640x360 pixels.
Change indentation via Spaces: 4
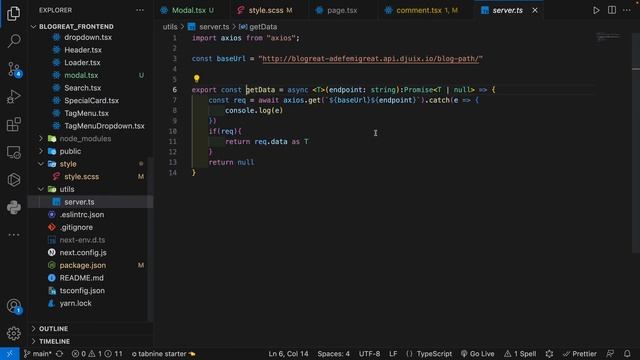click(x=333, y=354)
